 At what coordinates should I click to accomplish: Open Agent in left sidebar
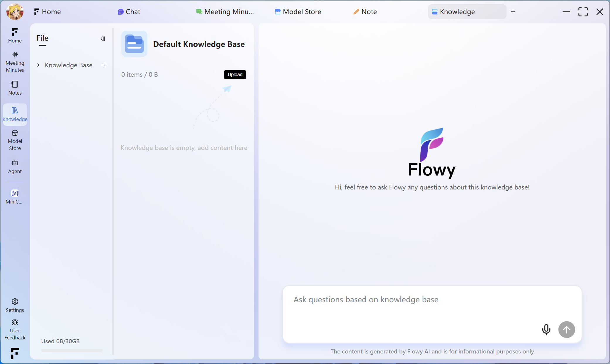click(15, 166)
